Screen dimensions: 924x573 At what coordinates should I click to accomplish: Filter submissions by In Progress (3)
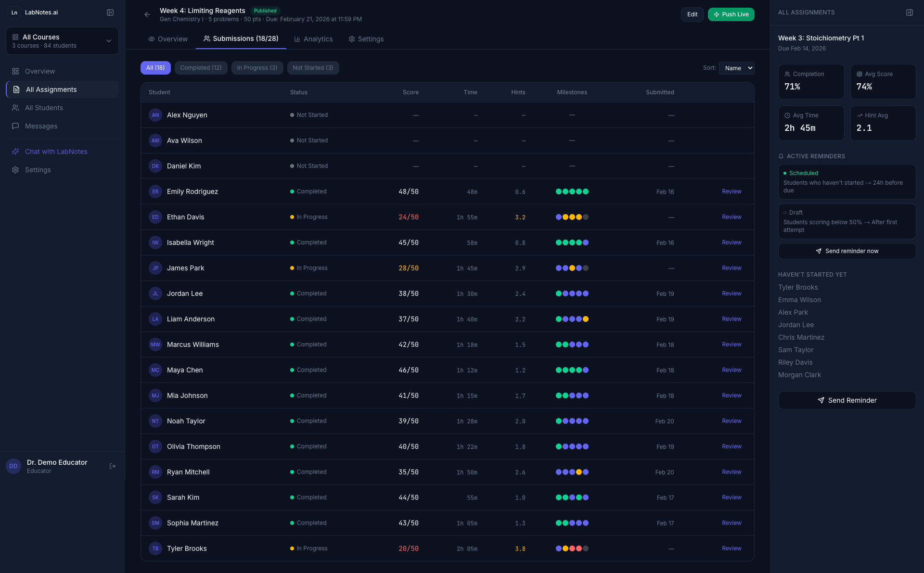click(x=257, y=68)
